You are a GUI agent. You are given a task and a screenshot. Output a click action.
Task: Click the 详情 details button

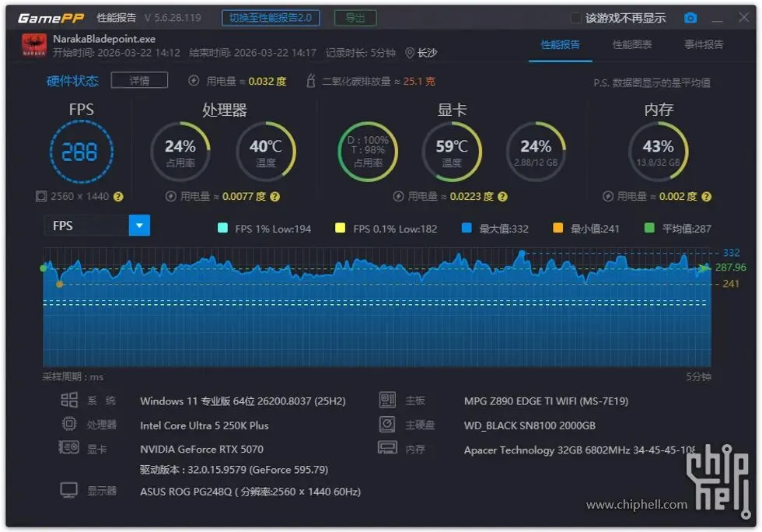pyautogui.click(x=139, y=80)
